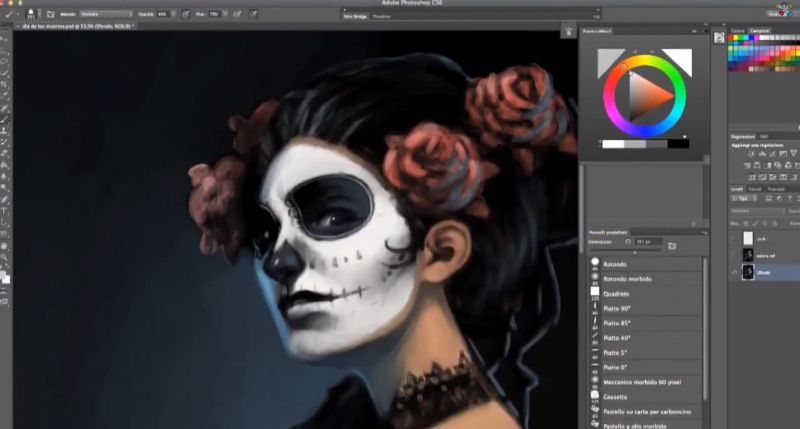Select the Piatto 90° brush preset

pos(646,309)
